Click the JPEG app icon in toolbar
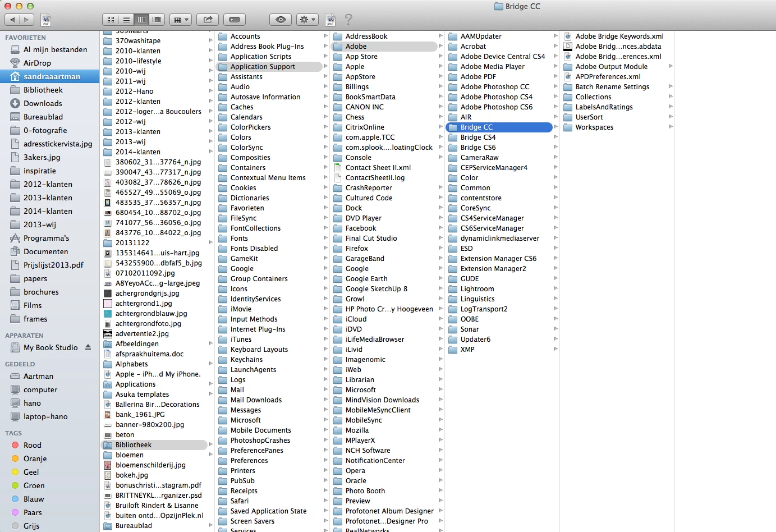 (x=330, y=20)
